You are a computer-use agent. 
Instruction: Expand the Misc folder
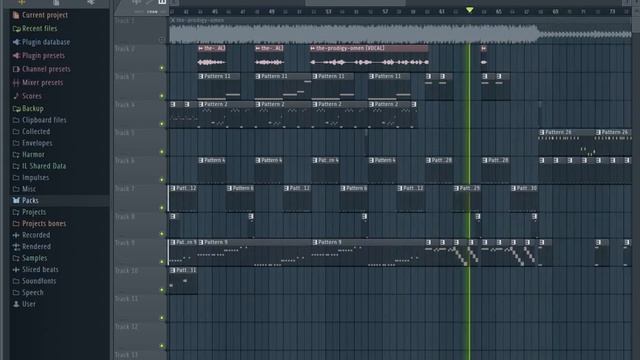[x=16, y=189]
